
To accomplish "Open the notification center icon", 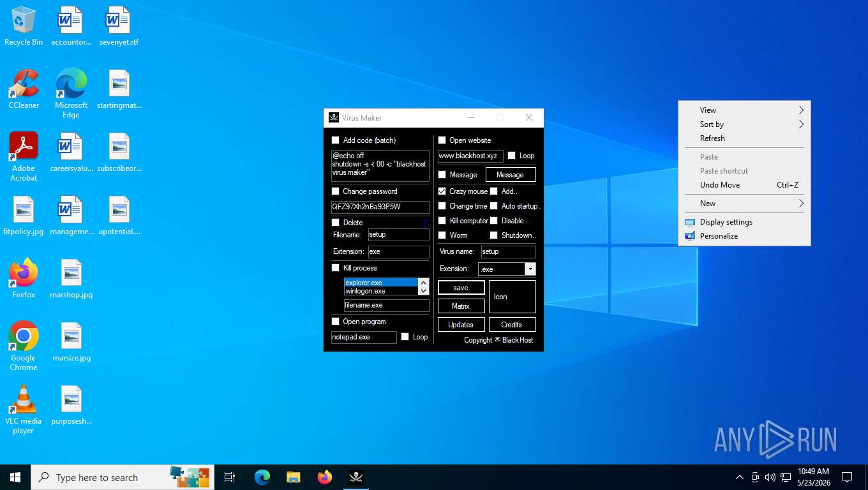I will point(847,477).
